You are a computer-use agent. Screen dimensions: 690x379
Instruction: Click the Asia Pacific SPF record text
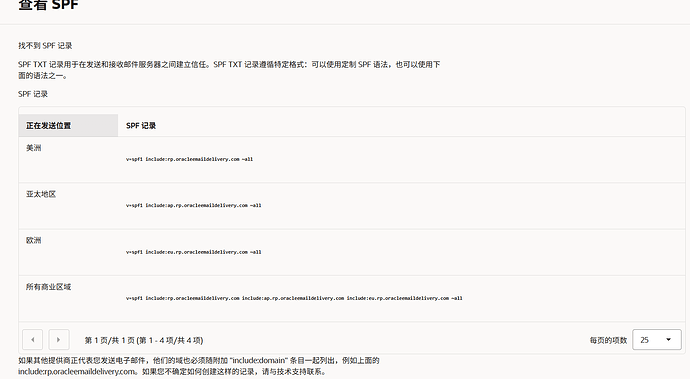click(194, 206)
